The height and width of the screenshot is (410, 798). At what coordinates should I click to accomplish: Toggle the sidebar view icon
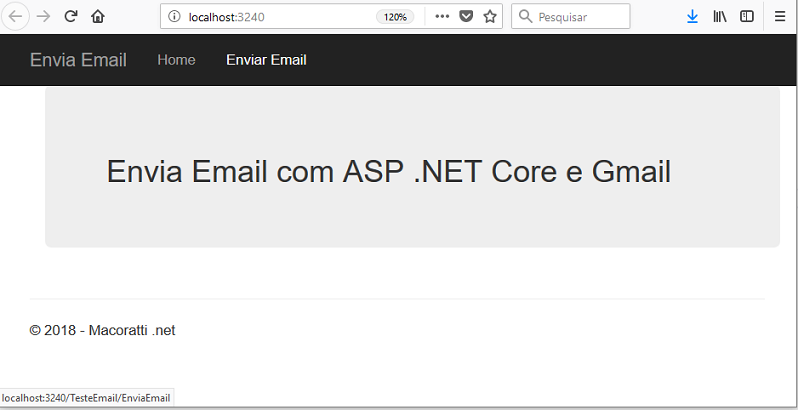click(x=747, y=17)
